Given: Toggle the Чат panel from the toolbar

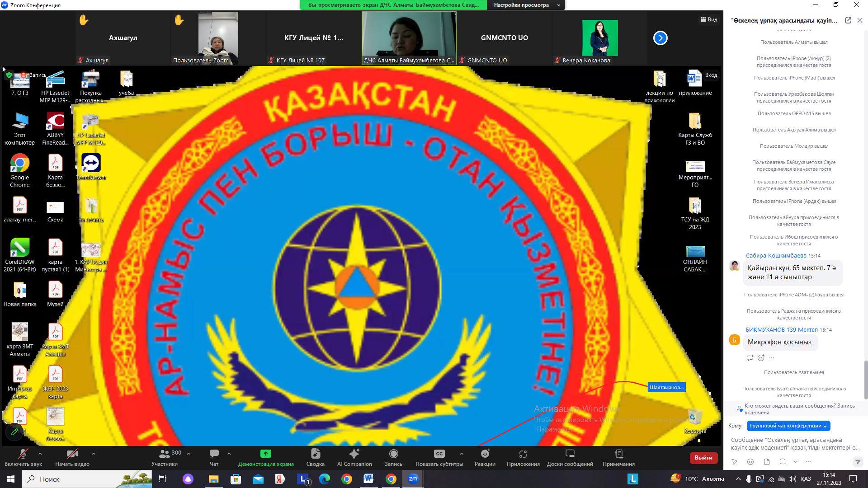Looking at the screenshot, I should (214, 457).
